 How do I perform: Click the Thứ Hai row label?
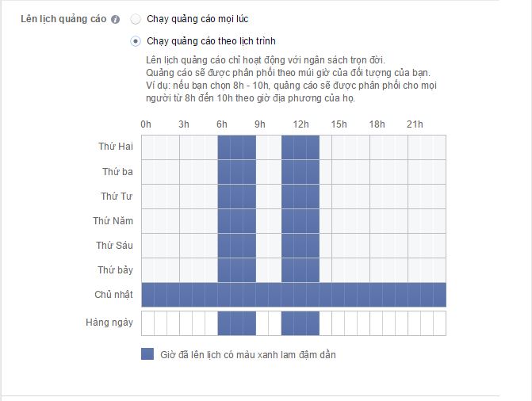tap(115, 147)
